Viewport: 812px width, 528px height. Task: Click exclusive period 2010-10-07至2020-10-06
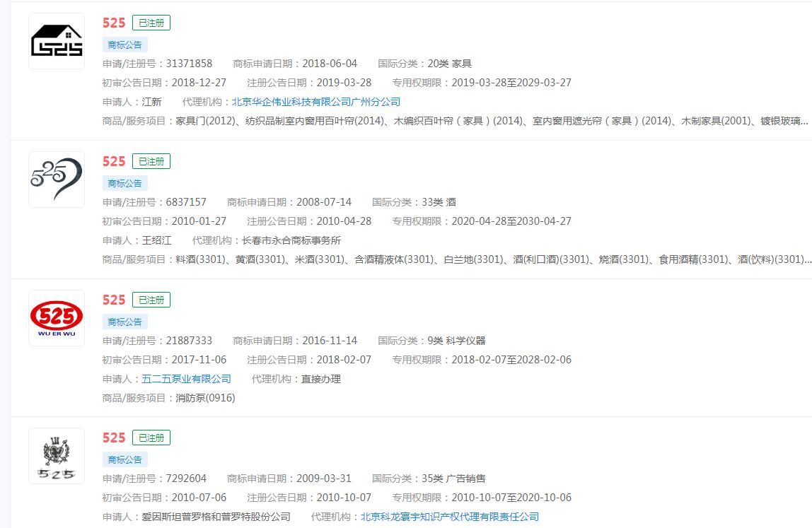[x=511, y=498]
